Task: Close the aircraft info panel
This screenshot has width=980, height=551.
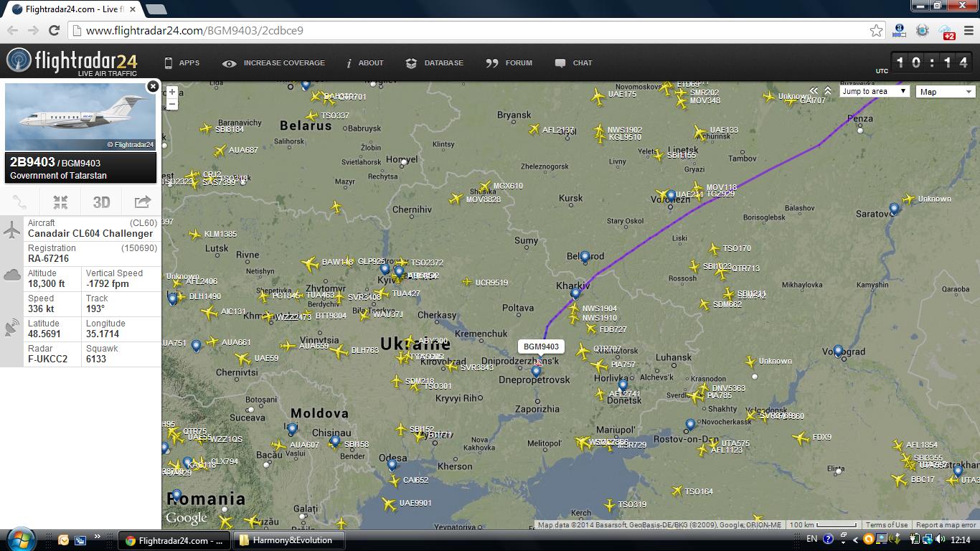Action: click(x=152, y=87)
